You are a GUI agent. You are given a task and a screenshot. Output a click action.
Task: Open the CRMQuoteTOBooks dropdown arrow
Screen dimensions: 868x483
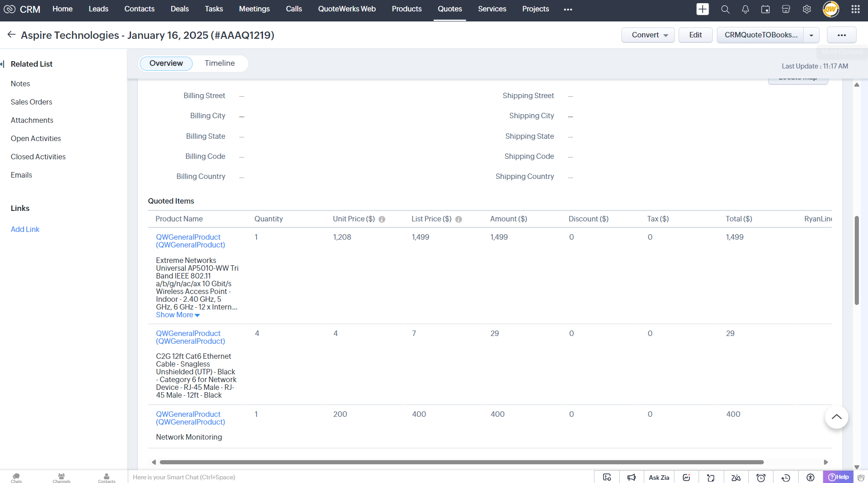pos(811,35)
